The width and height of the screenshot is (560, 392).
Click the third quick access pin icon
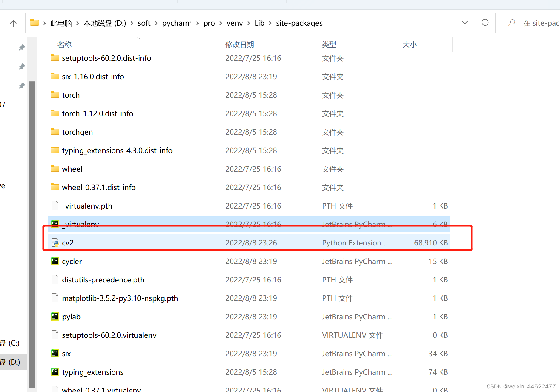point(22,85)
